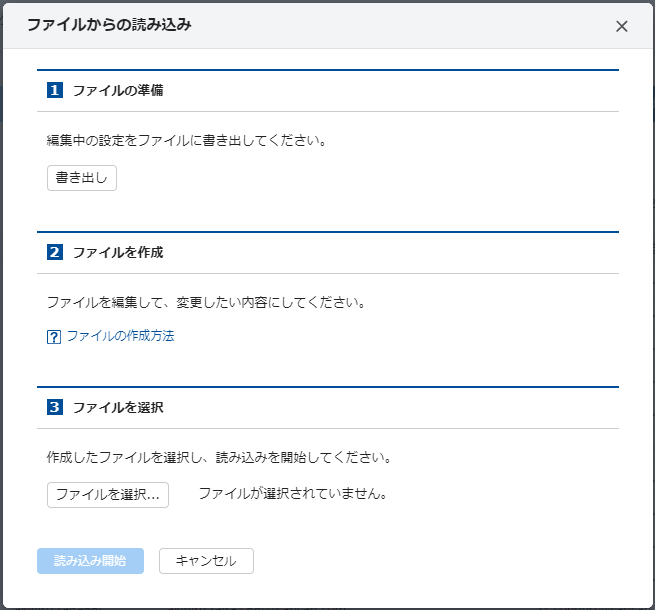The width and height of the screenshot is (655, 610).
Task: Click the 編集中の設定をファイルに書き出してください instruction text
Action: tap(186, 140)
